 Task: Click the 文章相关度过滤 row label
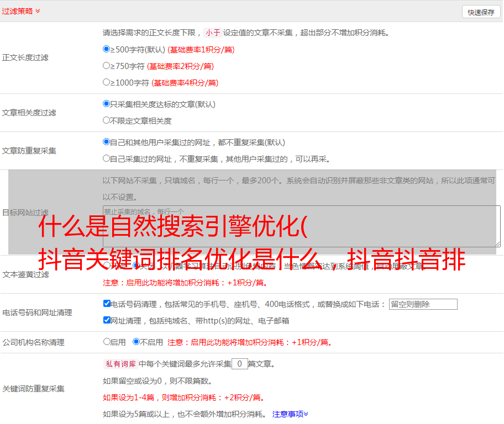pos(29,113)
